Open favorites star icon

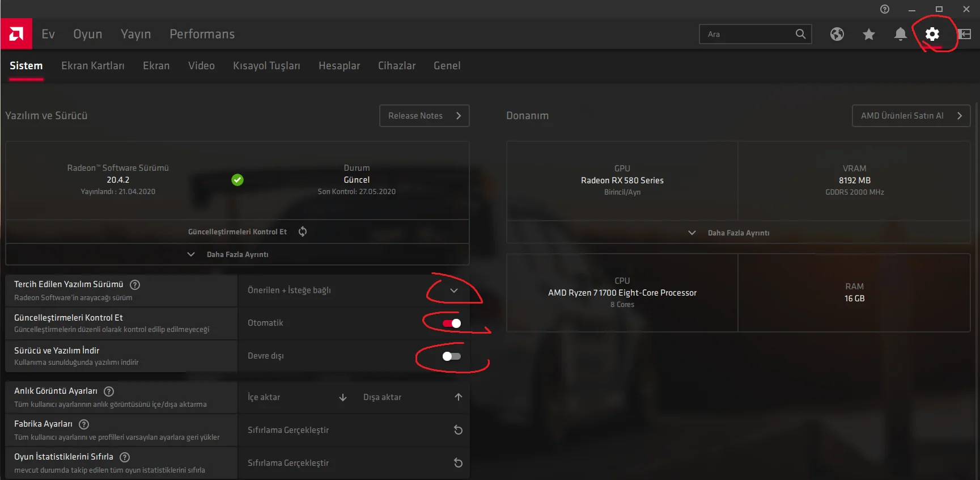click(868, 34)
